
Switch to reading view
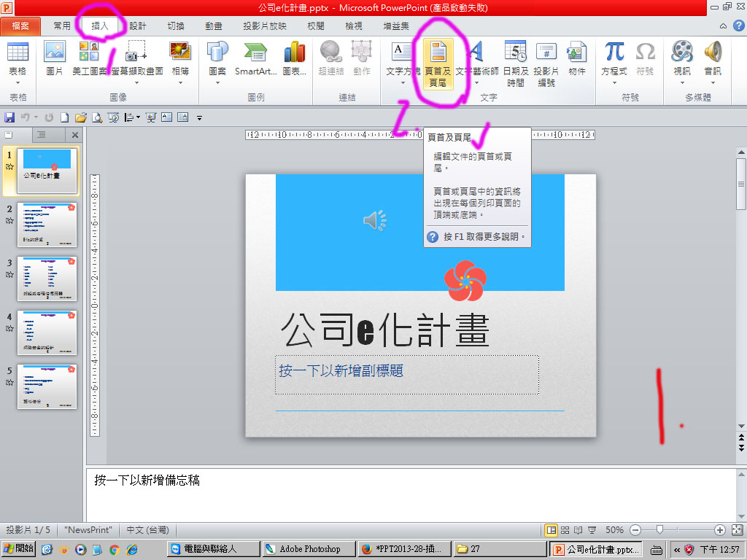click(578, 530)
